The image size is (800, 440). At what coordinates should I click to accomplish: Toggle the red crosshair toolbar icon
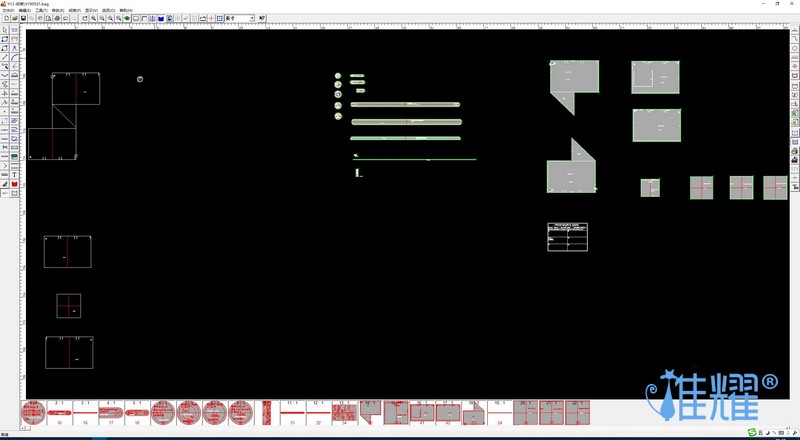(211, 18)
